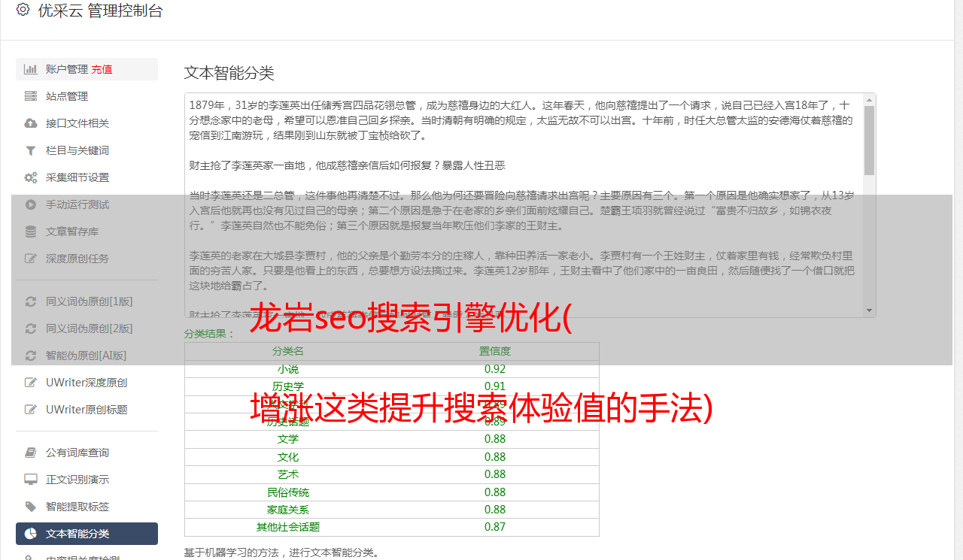Click the pie chart icon for 文本智能分类
The image size is (963, 560).
click(x=31, y=534)
